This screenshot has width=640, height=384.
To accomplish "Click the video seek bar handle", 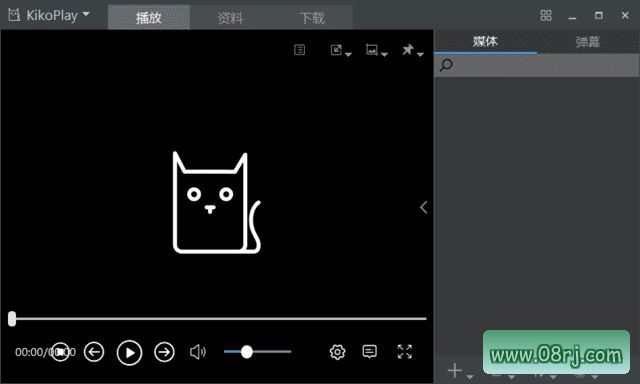I will click(12, 319).
